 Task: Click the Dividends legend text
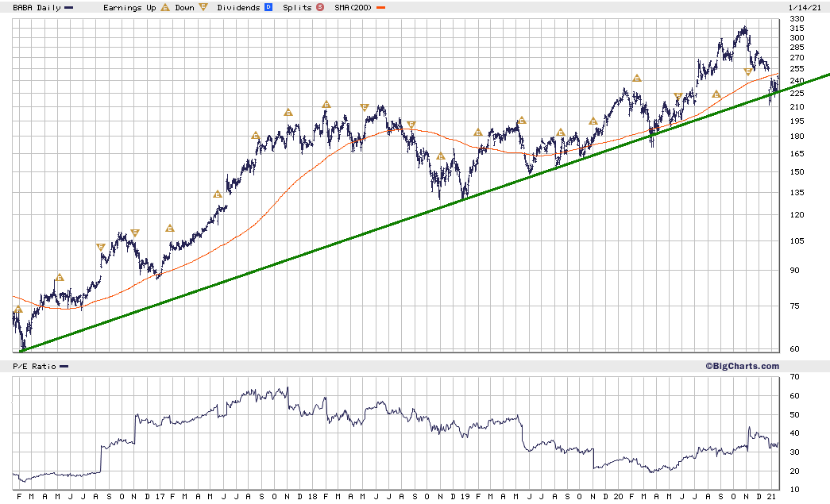[x=238, y=7]
